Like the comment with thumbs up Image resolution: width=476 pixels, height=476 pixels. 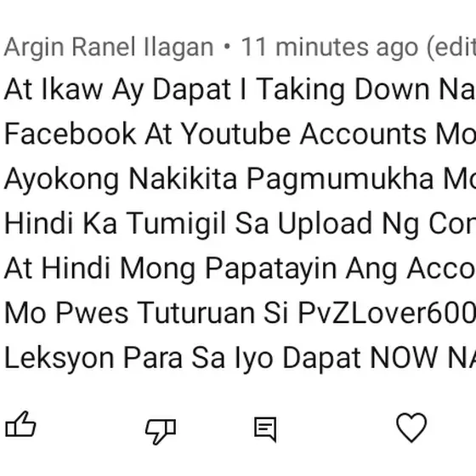pos(20,424)
